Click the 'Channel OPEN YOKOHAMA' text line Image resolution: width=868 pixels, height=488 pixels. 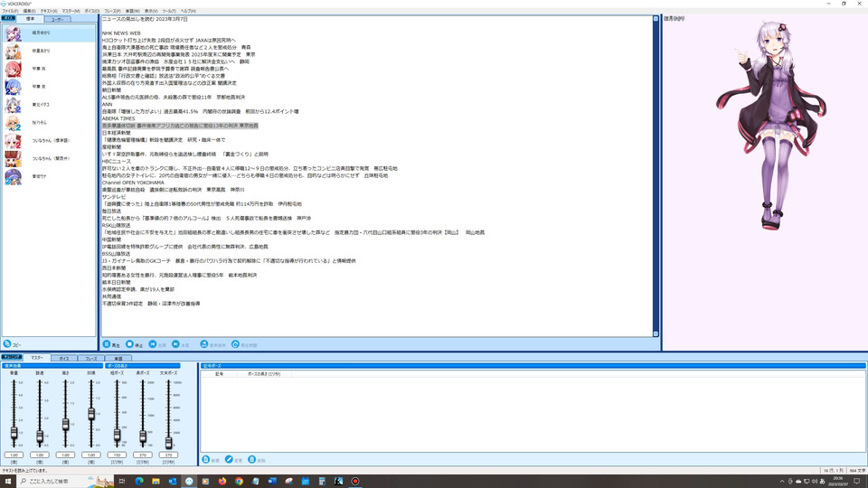tap(133, 183)
